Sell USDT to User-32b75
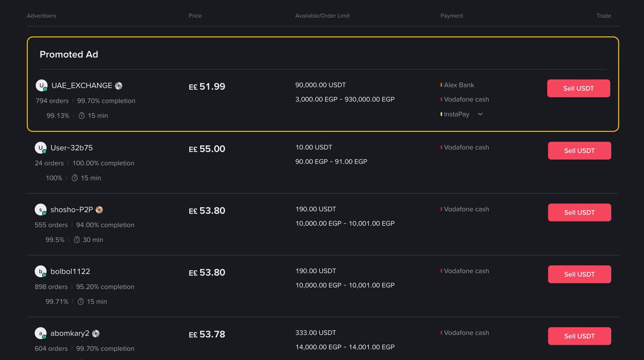 pos(580,150)
